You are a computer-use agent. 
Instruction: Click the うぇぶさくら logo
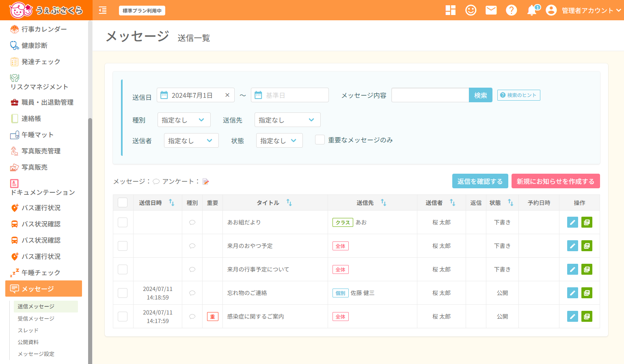pyautogui.click(x=46, y=10)
